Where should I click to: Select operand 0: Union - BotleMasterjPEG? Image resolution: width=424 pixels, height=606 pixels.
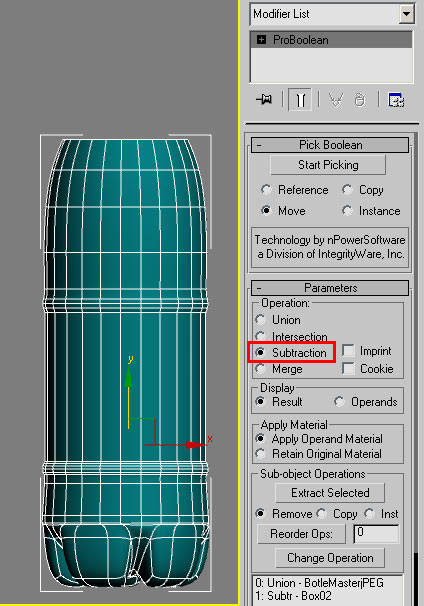tap(319, 582)
